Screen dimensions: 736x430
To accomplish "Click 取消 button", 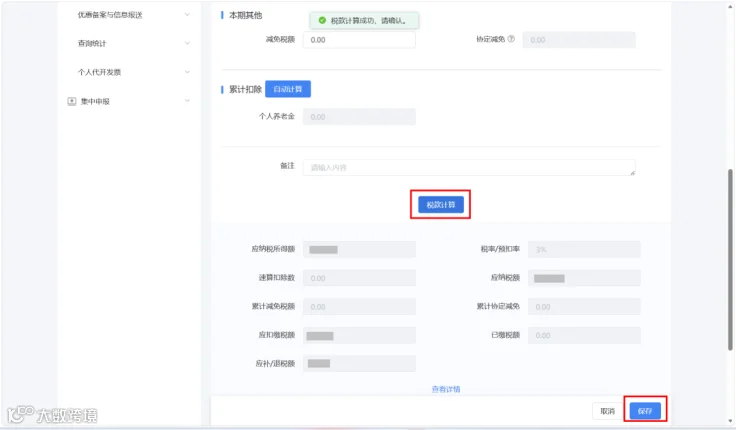I will click(607, 411).
